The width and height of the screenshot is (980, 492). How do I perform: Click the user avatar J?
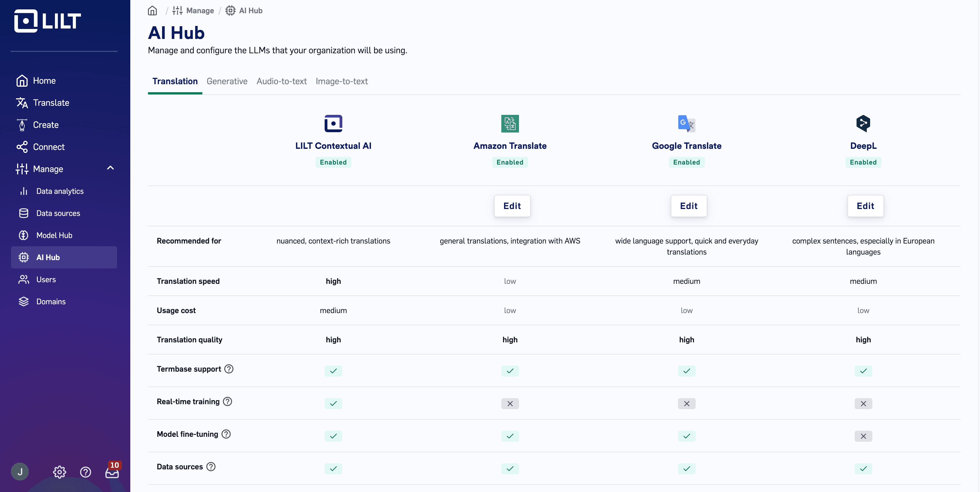click(x=20, y=472)
